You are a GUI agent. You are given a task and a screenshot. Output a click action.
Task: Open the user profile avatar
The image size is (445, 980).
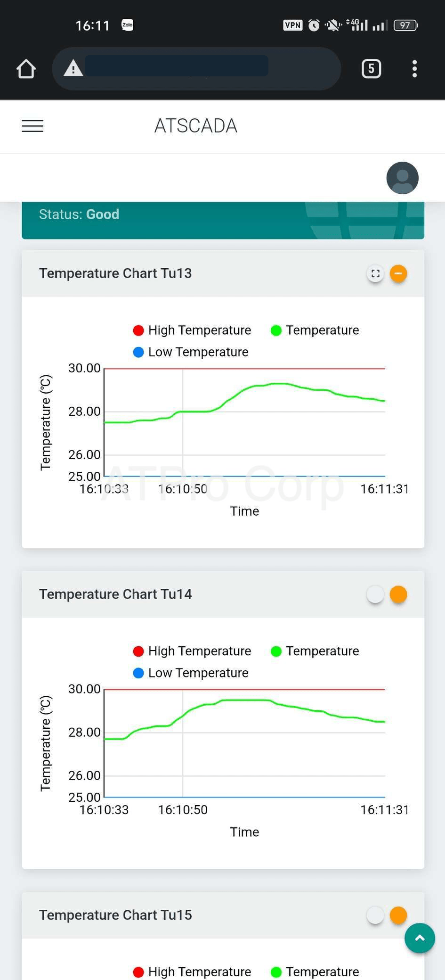(x=402, y=178)
